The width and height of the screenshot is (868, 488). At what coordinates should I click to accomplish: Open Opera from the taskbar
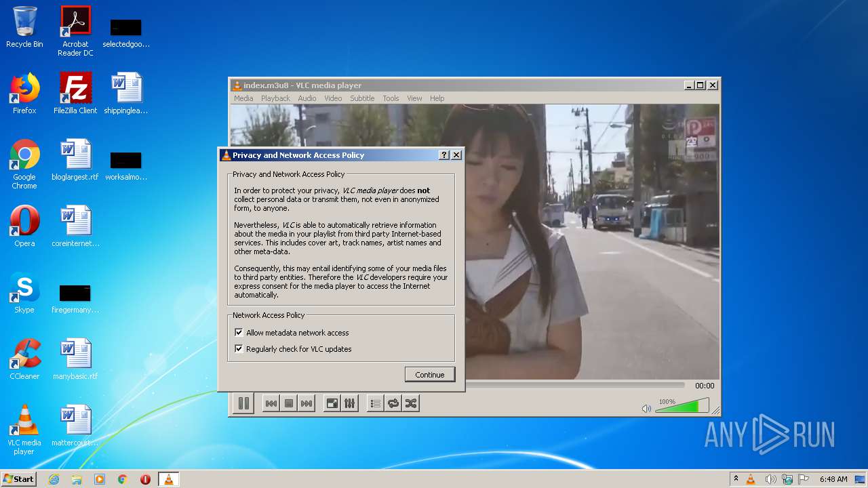tap(145, 479)
